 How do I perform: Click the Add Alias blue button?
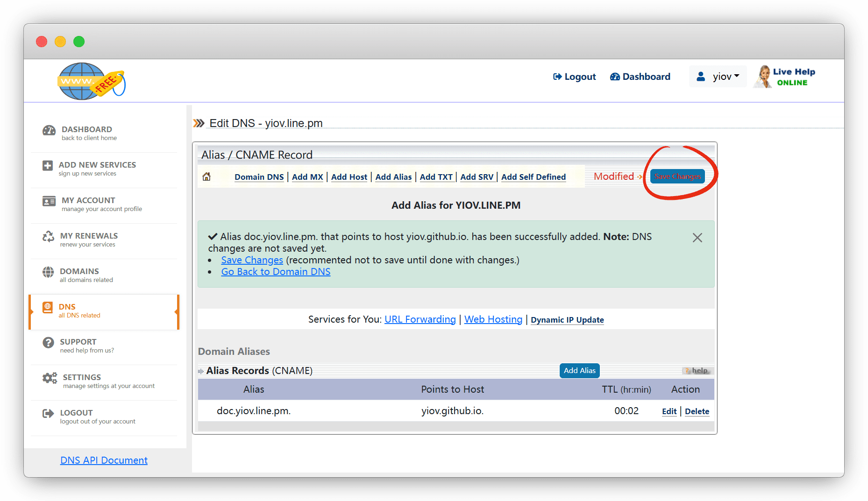[579, 371]
